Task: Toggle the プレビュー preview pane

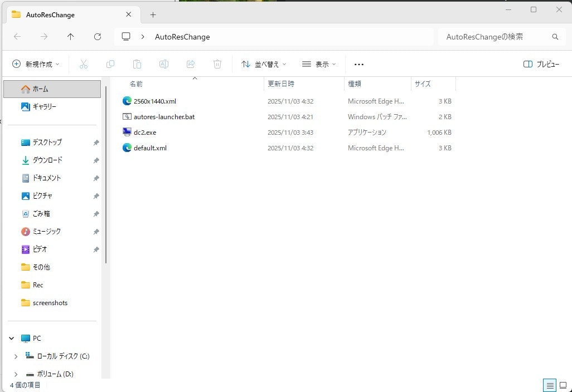Action: coord(541,64)
